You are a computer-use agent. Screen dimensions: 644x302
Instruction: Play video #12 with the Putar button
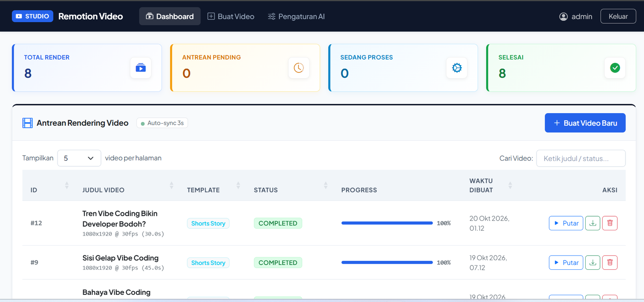tap(566, 223)
